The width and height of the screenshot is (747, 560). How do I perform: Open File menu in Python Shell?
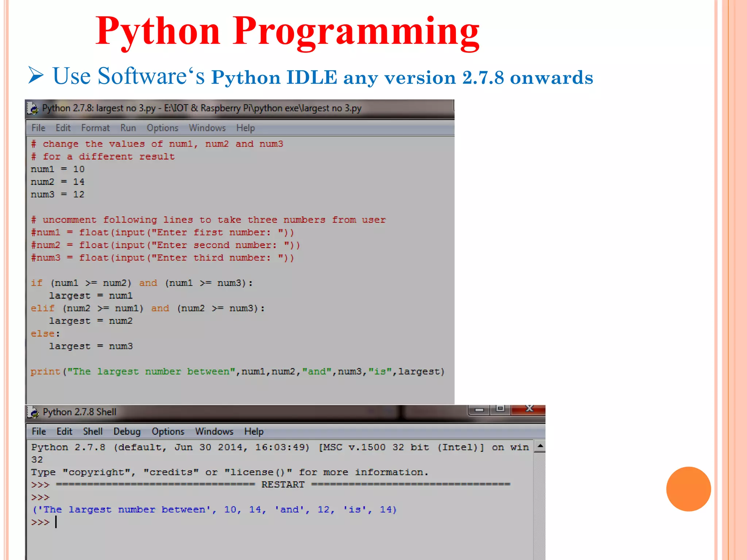pyautogui.click(x=39, y=431)
